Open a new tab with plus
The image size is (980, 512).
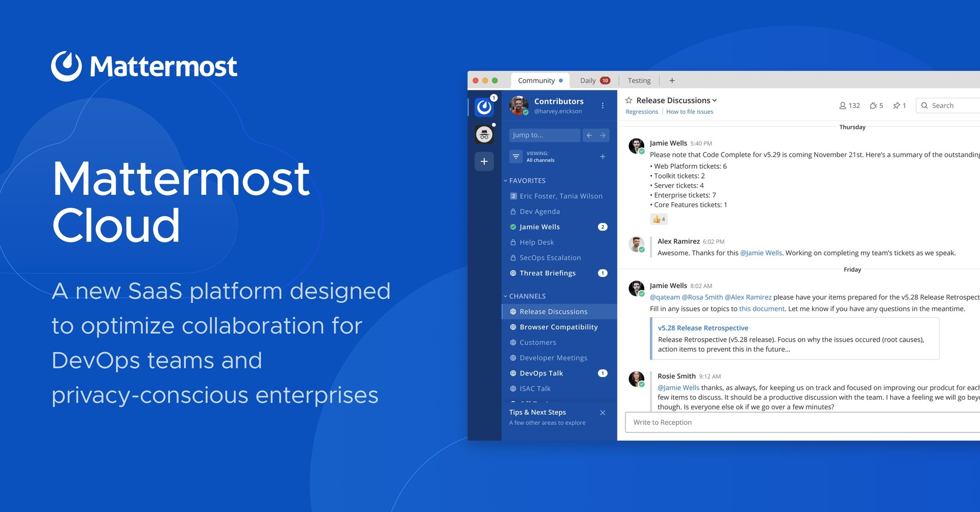[672, 81]
